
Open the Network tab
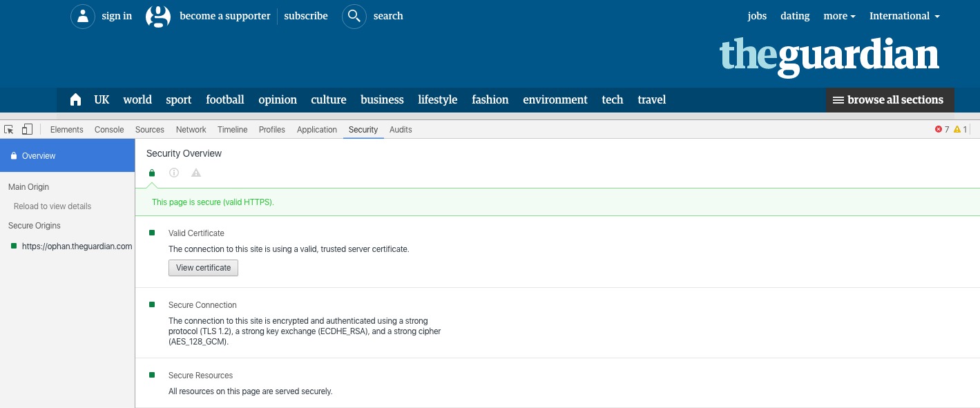pos(191,130)
